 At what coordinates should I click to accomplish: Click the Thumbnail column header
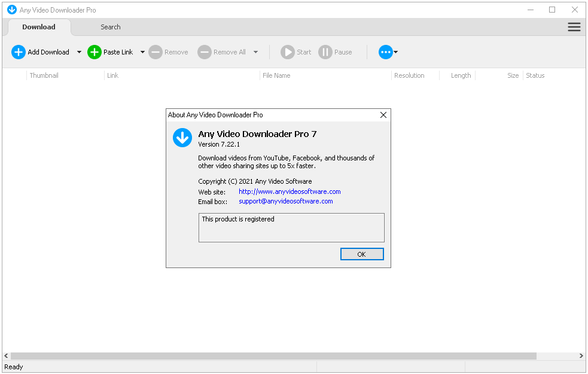point(44,75)
